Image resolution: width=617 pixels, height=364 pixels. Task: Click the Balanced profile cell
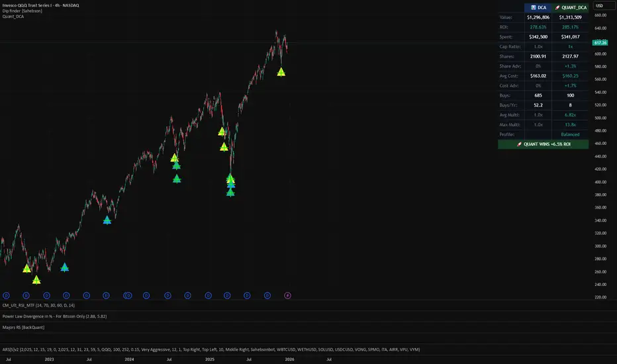click(570, 134)
